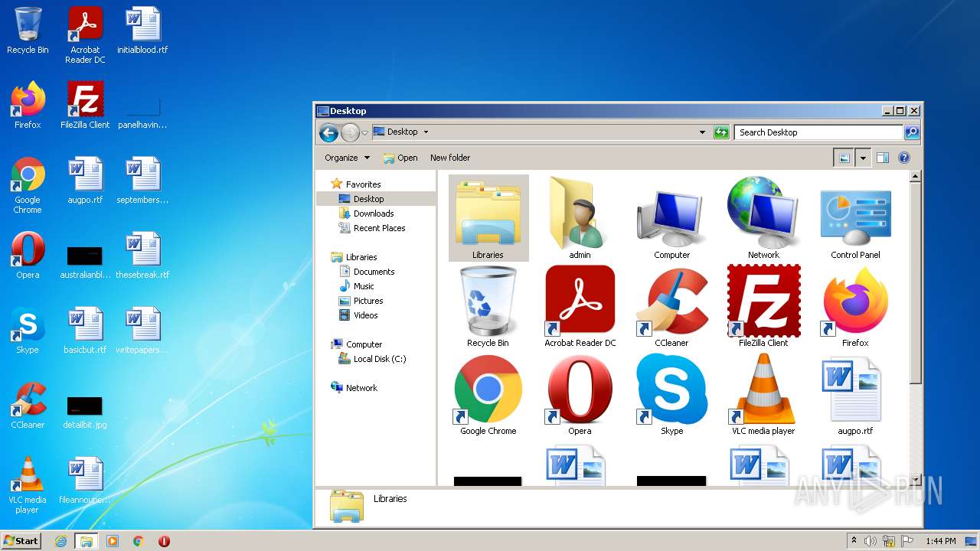Click Google Chrome desktop shortcut
980x551 pixels.
[28, 185]
